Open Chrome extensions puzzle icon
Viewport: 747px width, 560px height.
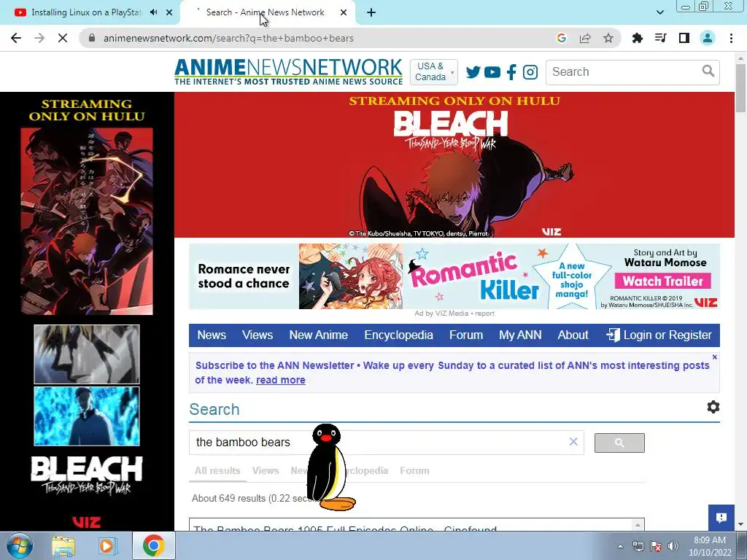[x=637, y=38]
